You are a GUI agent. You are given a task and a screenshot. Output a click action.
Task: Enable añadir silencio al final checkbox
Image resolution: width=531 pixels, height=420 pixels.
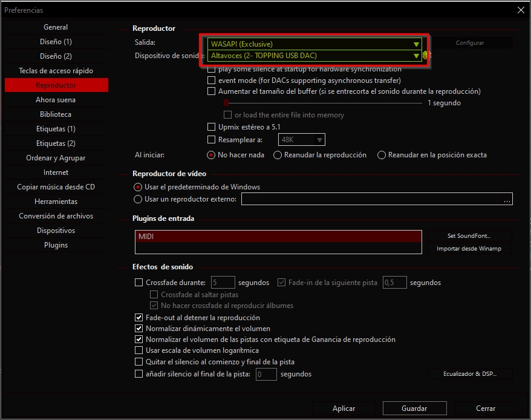tap(139, 374)
